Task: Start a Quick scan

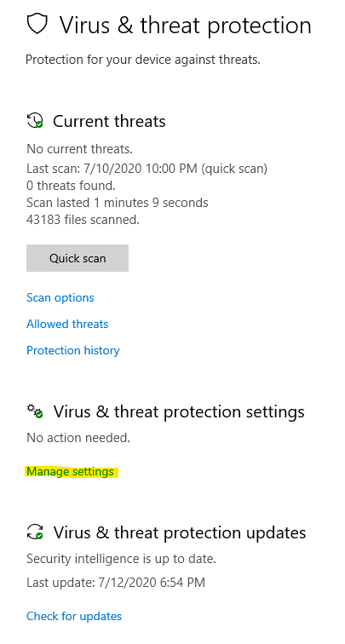Action: (x=78, y=258)
